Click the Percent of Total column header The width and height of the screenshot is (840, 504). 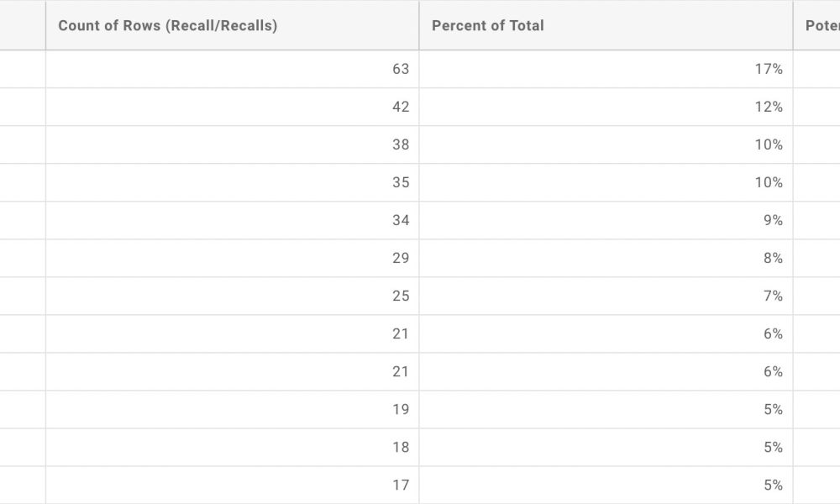coord(606,26)
